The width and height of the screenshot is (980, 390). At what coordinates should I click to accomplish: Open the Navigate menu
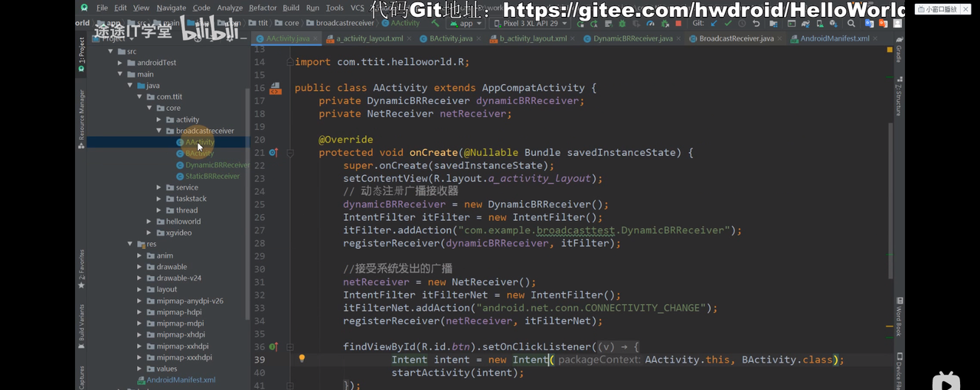[171, 8]
